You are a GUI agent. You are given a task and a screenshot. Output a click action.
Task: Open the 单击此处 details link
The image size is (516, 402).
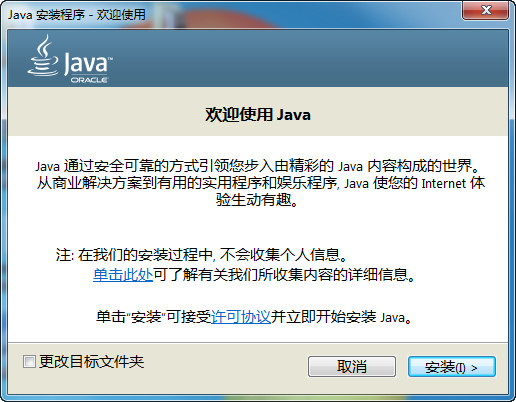coord(123,275)
